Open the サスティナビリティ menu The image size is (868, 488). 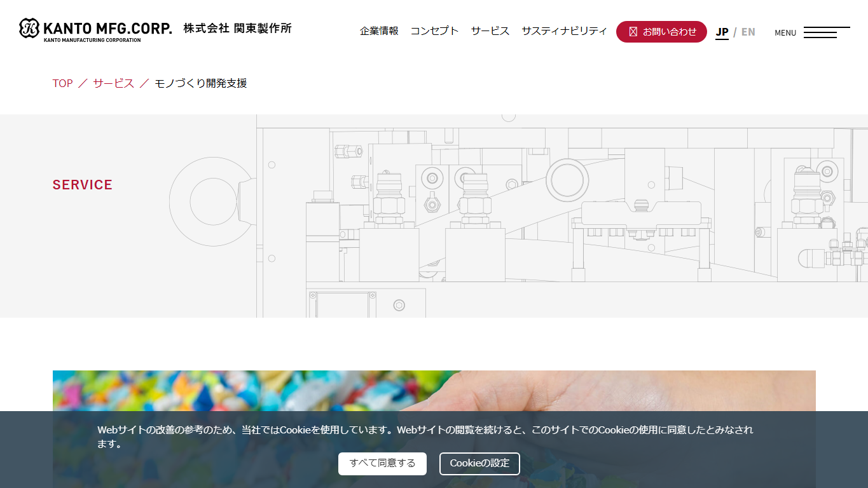[x=565, y=31]
